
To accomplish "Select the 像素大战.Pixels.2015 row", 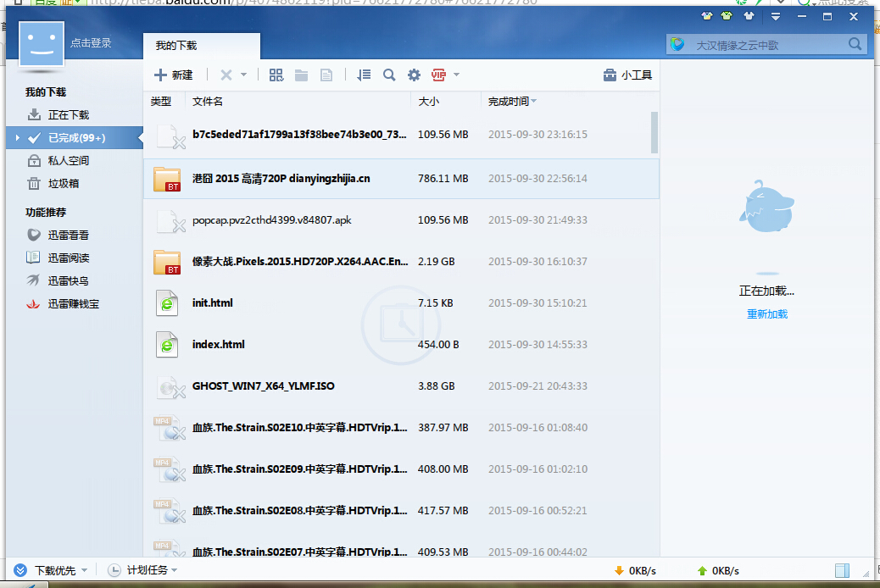I will (x=401, y=262).
